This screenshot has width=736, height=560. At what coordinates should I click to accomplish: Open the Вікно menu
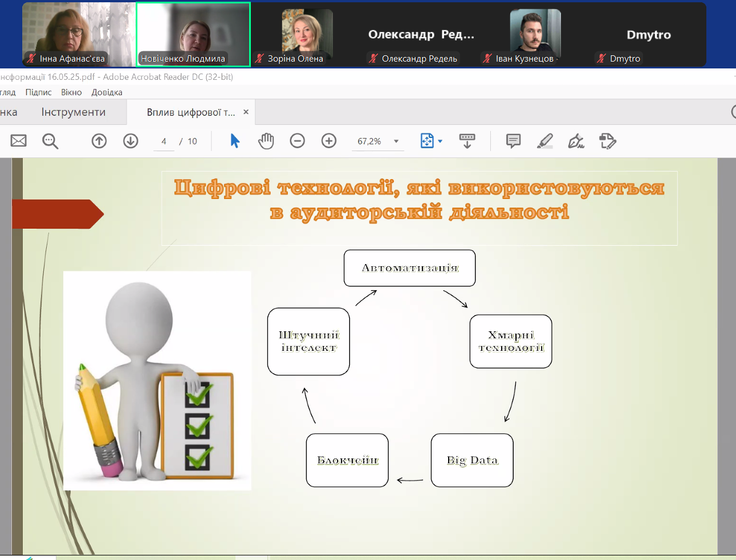[x=71, y=92]
